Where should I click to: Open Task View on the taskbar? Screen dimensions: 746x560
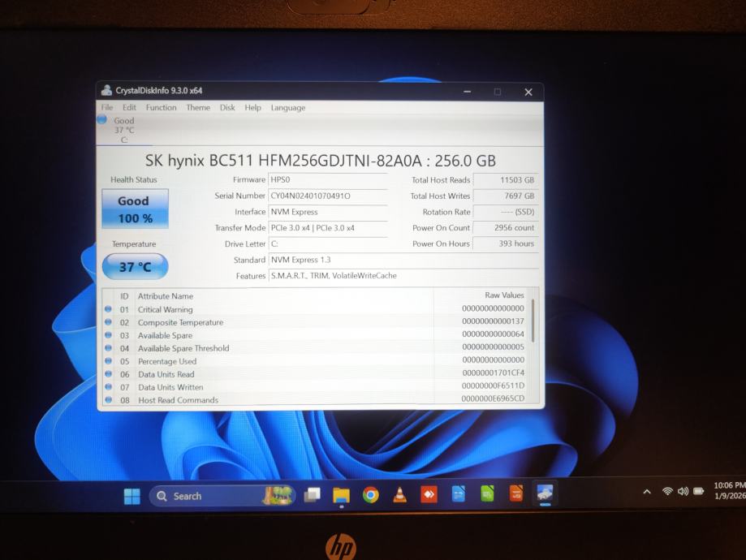coord(312,495)
